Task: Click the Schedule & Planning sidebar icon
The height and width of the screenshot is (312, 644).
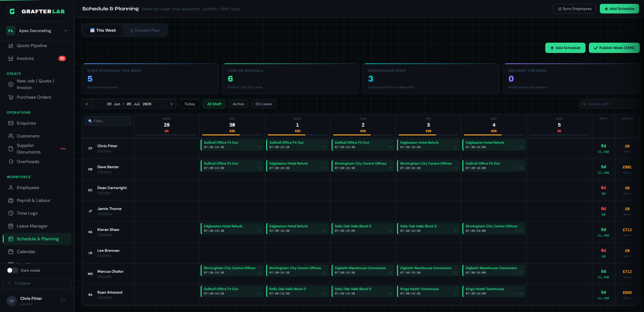Action: tap(11, 239)
